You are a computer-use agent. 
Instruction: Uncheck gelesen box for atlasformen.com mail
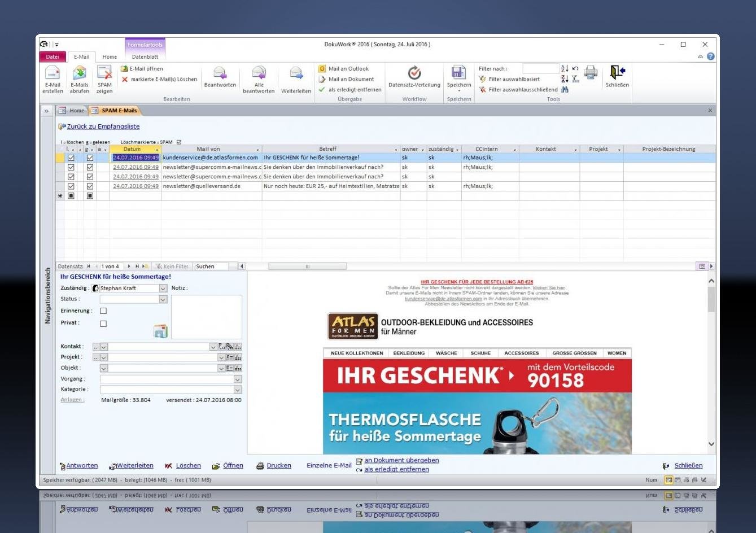90,158
